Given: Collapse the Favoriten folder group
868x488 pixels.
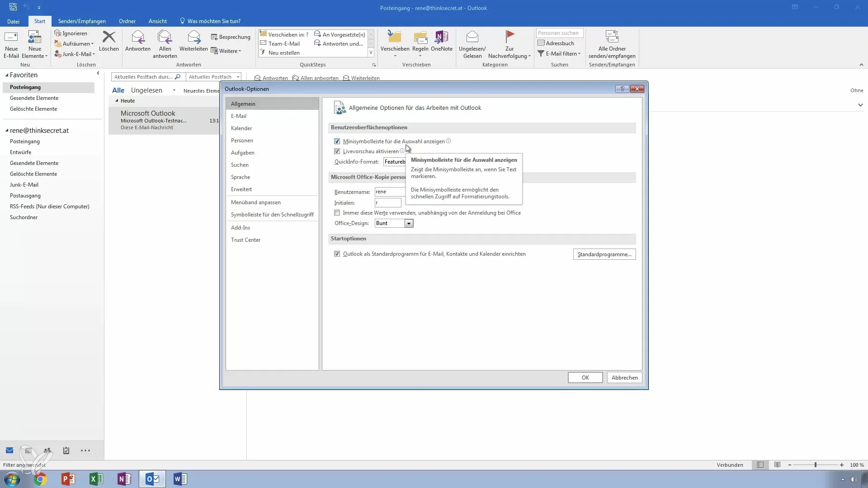Looking at the screenshot, I should 7,75.
